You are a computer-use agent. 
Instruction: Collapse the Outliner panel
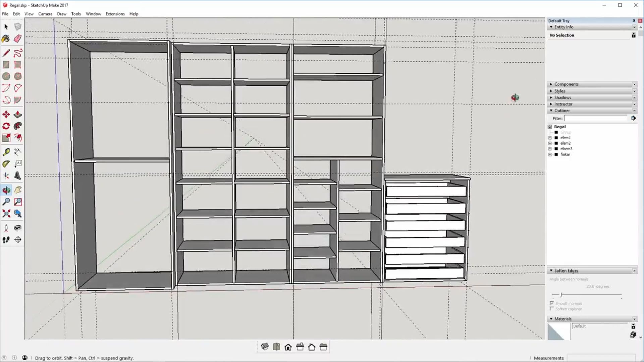click(562, 111)
